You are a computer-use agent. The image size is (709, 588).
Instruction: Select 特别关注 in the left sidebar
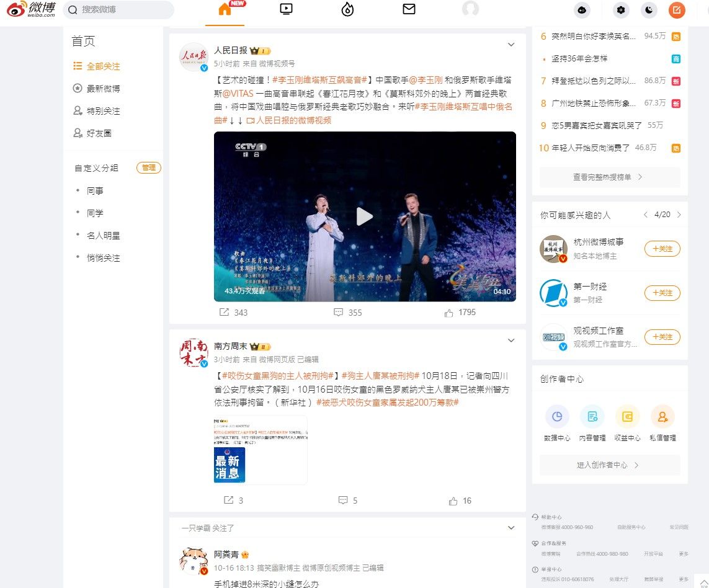click(103, 111)
